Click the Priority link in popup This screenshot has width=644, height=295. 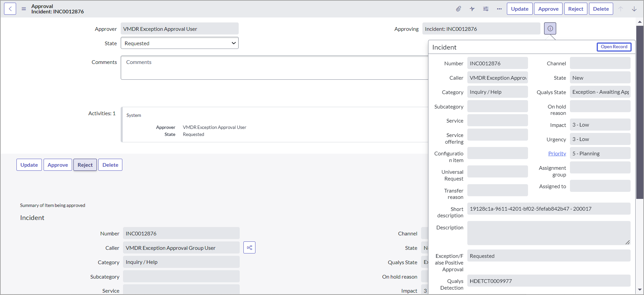[x=557, y=154]
